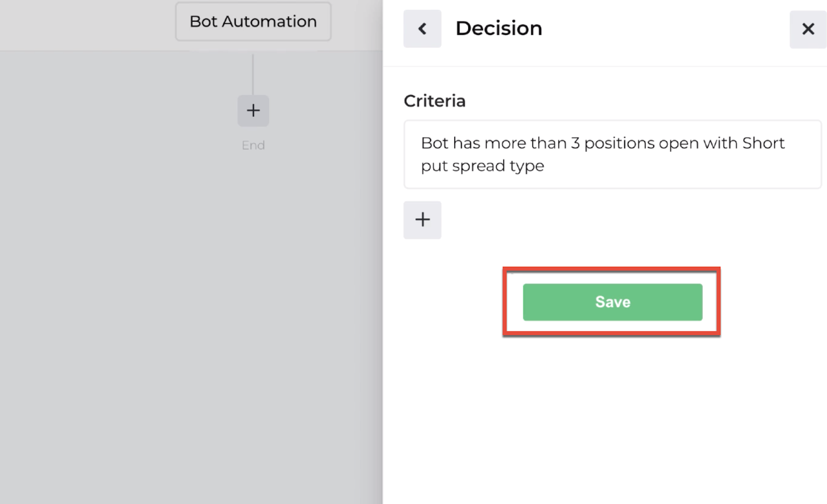This screenshot has height=504, width=827.
Task: Save the decision criteria
Action: [x=612, y=302]
